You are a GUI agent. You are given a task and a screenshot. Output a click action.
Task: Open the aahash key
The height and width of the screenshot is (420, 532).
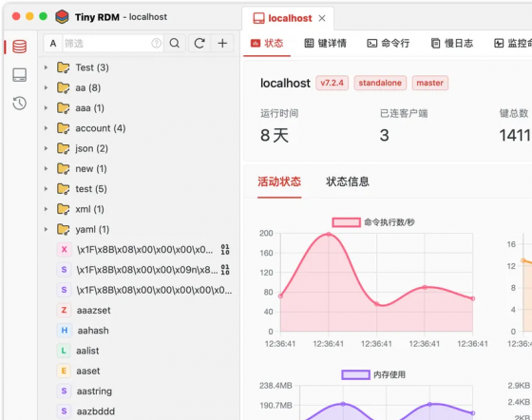coord(93,331)
